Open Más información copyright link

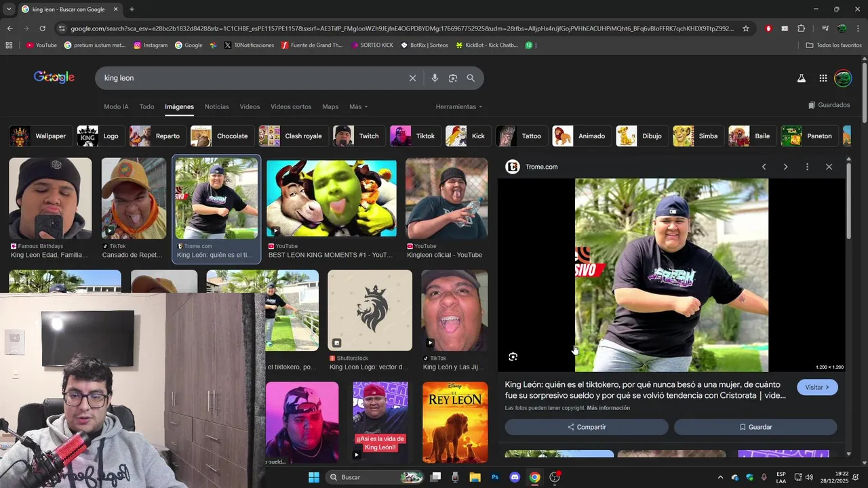pyautogui.click(x=608, y=408)
